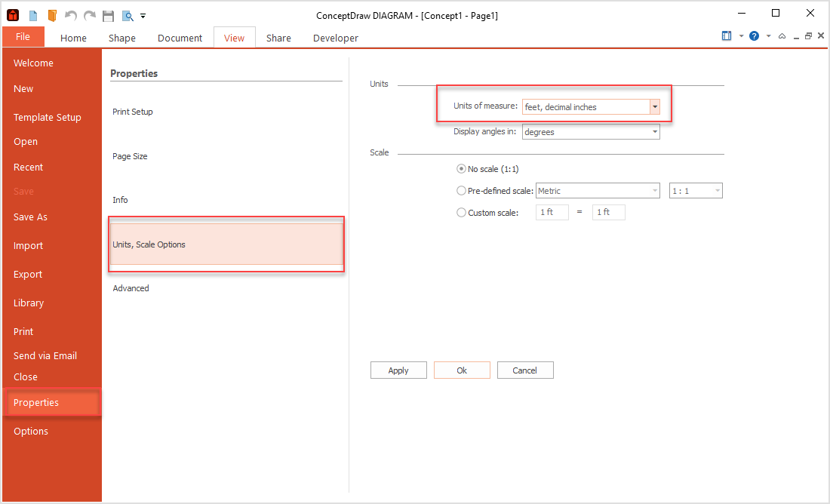
Task: Open the File tab
Action: (23, 36)
